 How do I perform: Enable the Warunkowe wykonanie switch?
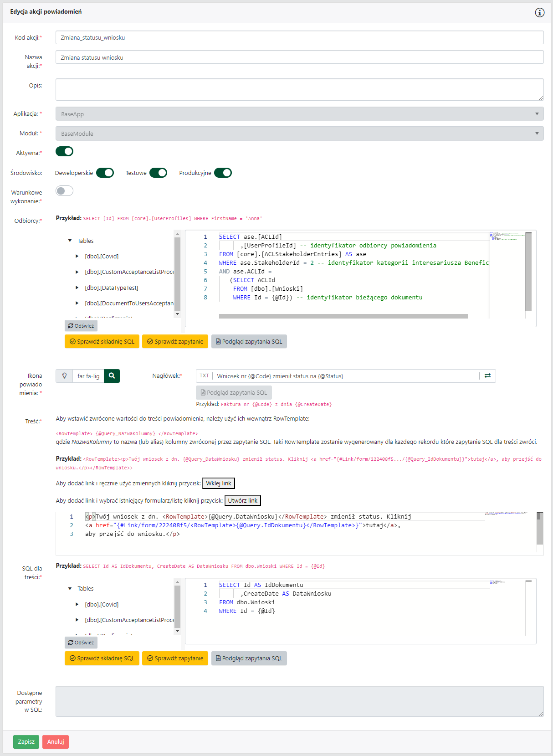click(64, 191)
